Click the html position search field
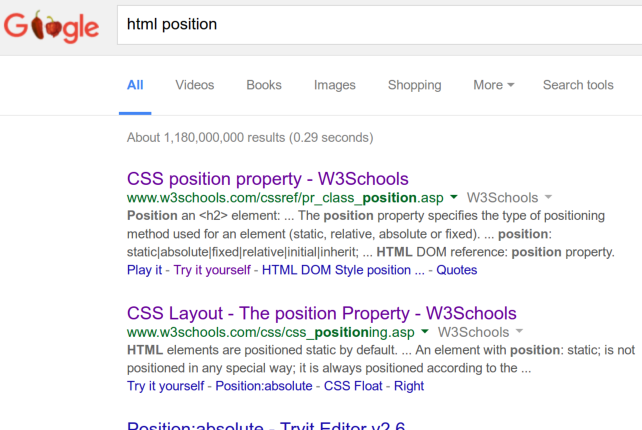Image resolution: width=642 pixels, height=430 pixels. [x=380, y=25]
